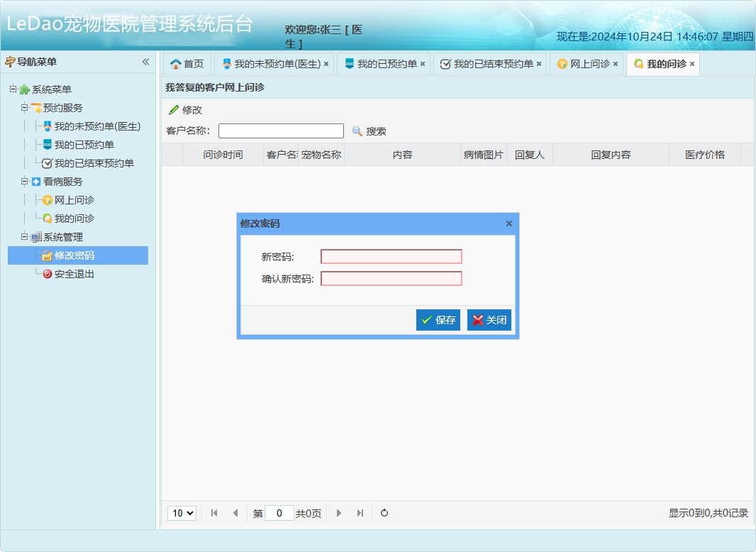Click inside the 新密码 input field
Image resolution: width=756 pixels, height=552 pixels.
[391, 256]
